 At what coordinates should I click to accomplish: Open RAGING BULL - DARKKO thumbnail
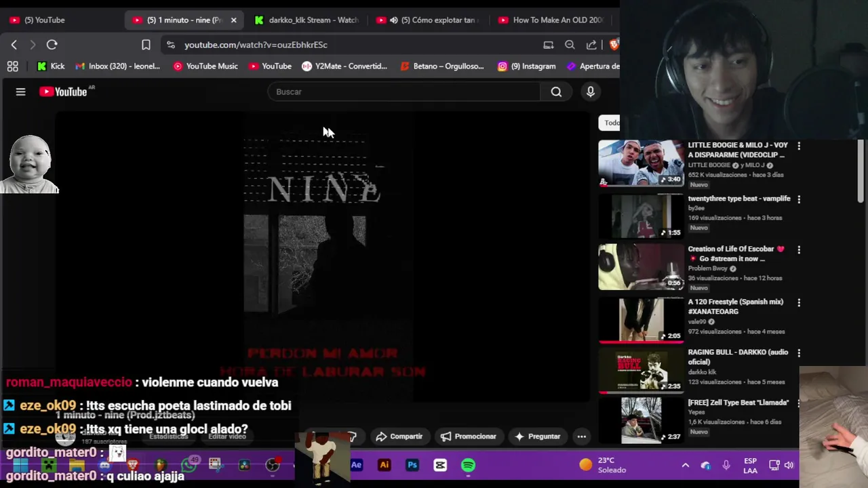click(641, 369)
